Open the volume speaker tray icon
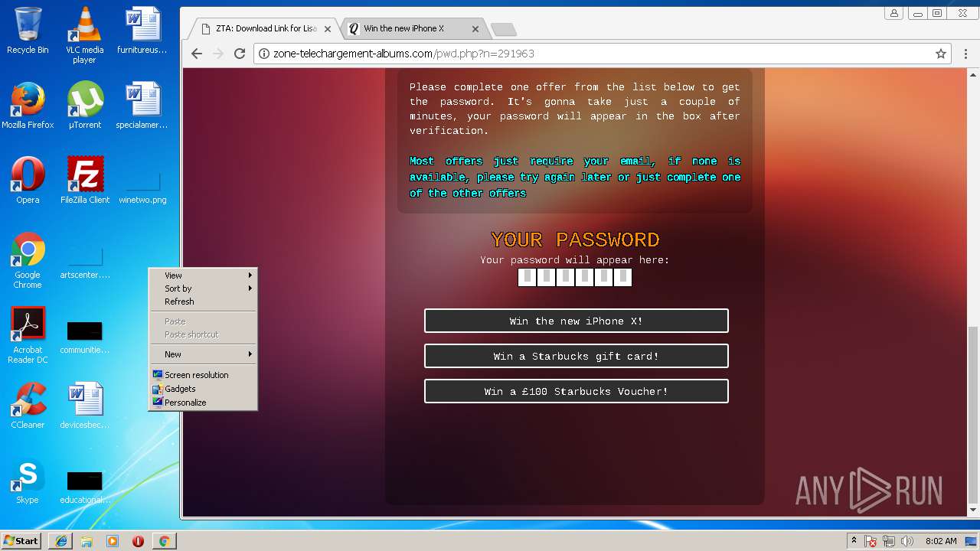 [x=908, y=541]
